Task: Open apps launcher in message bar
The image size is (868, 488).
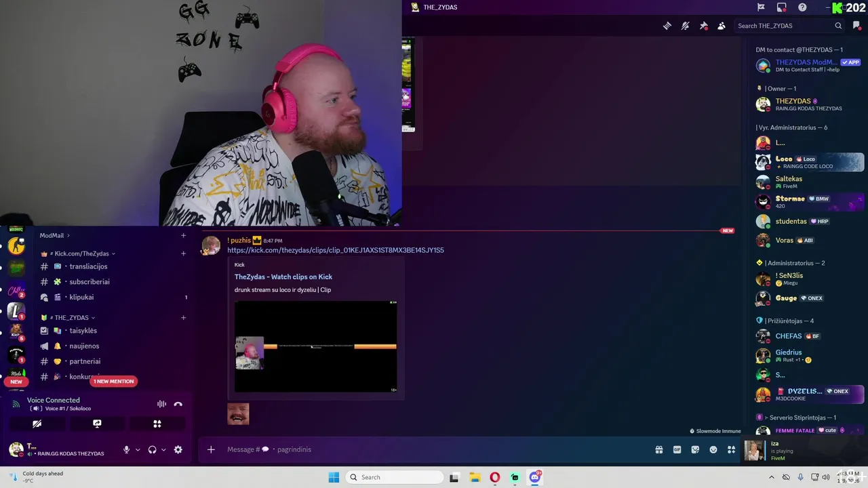Action: (x=731, y=449)
